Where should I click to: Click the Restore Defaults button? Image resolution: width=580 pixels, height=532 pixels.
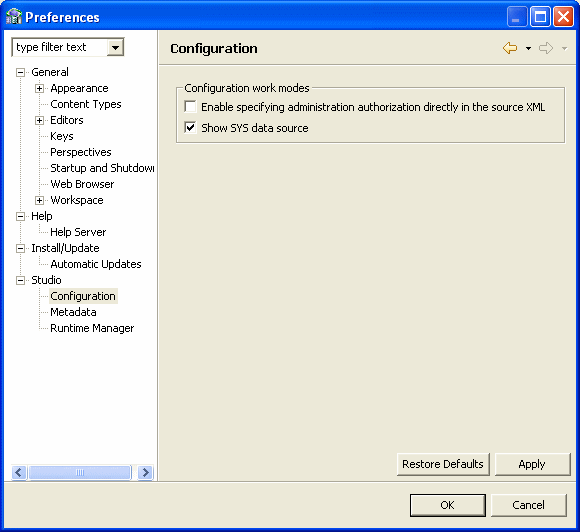click(x=443, y=464)
